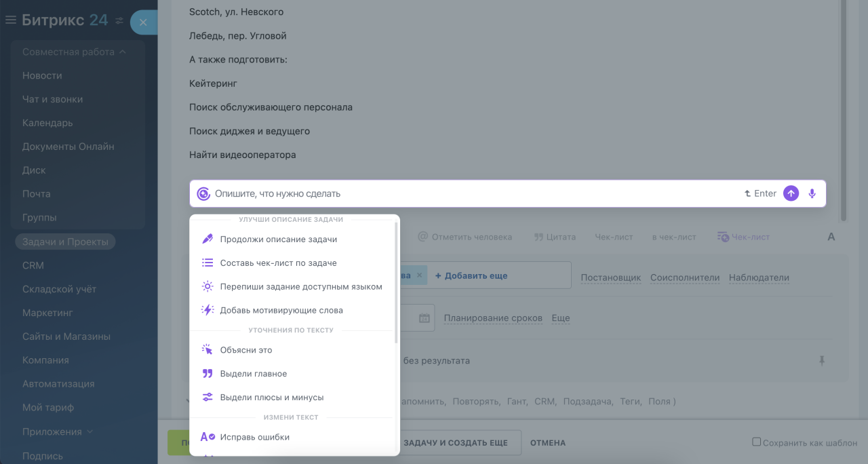This screenshot has height=464, width=868.
Task: Enable "Сохранить как шаблон" checkbox
Action: pos(756,442)
